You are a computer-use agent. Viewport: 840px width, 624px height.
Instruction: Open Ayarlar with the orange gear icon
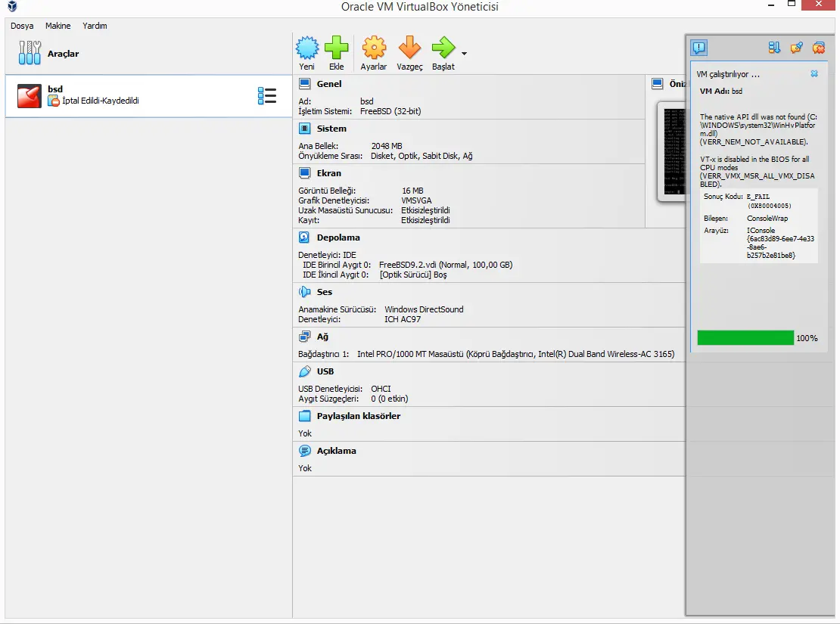point(374,48)
